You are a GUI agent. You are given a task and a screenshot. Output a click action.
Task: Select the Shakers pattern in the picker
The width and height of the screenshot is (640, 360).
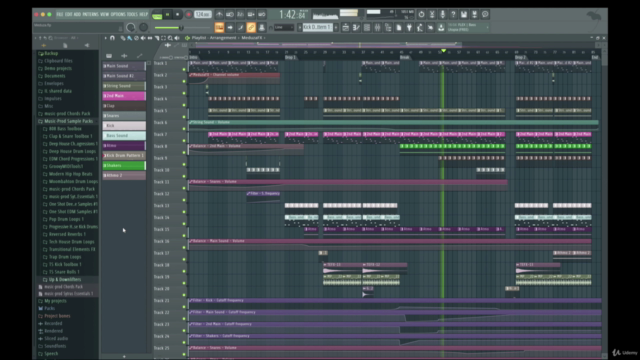[124, 166]
